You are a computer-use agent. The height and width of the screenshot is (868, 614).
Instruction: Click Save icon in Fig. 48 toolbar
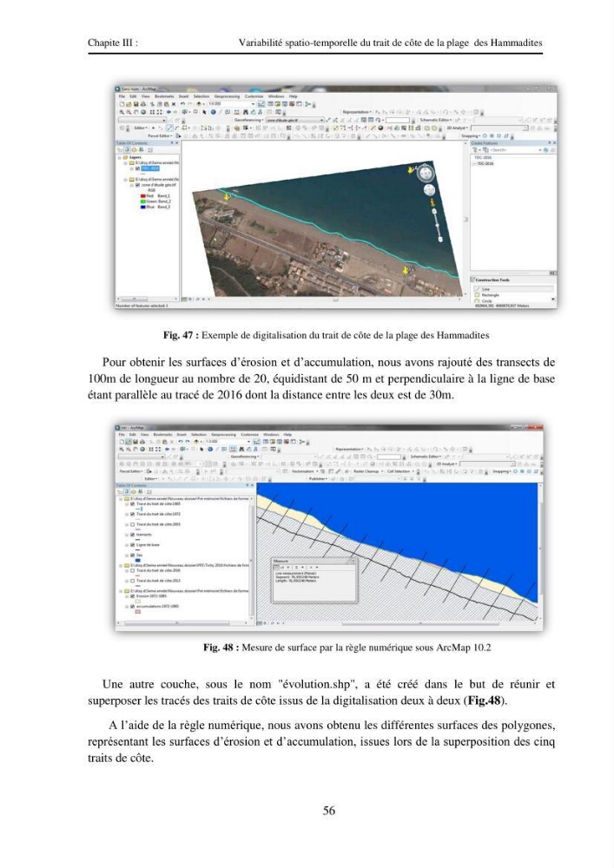point(135,442)
